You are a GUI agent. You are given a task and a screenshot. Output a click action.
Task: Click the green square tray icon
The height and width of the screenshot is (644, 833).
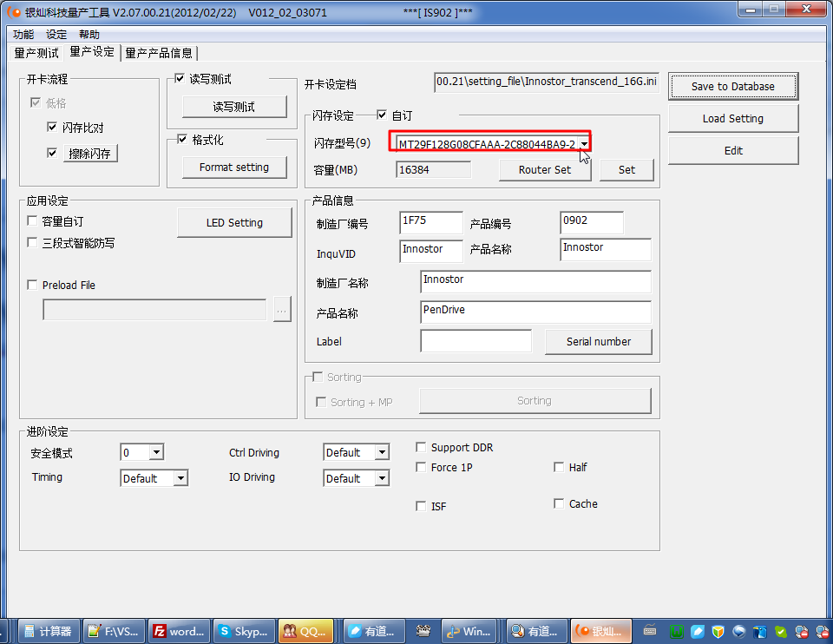pyautogui.click(x=676, y=632)
